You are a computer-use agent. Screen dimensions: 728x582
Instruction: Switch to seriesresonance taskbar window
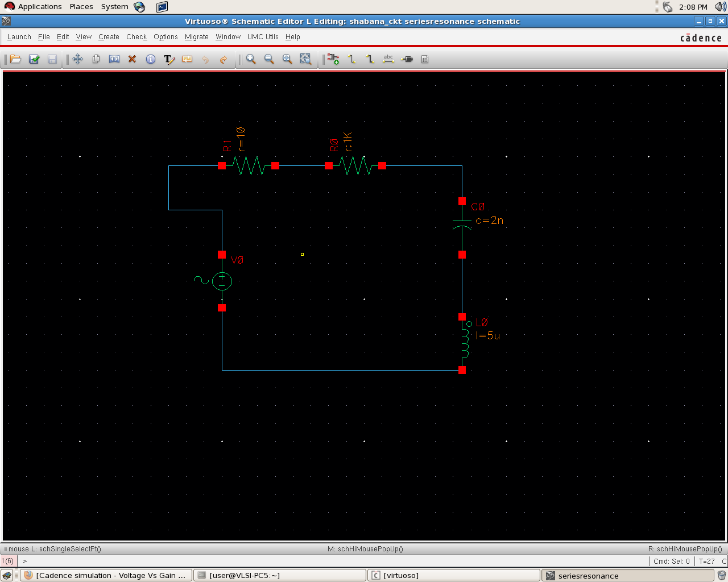pyautogui.click(x=627, y=575)
